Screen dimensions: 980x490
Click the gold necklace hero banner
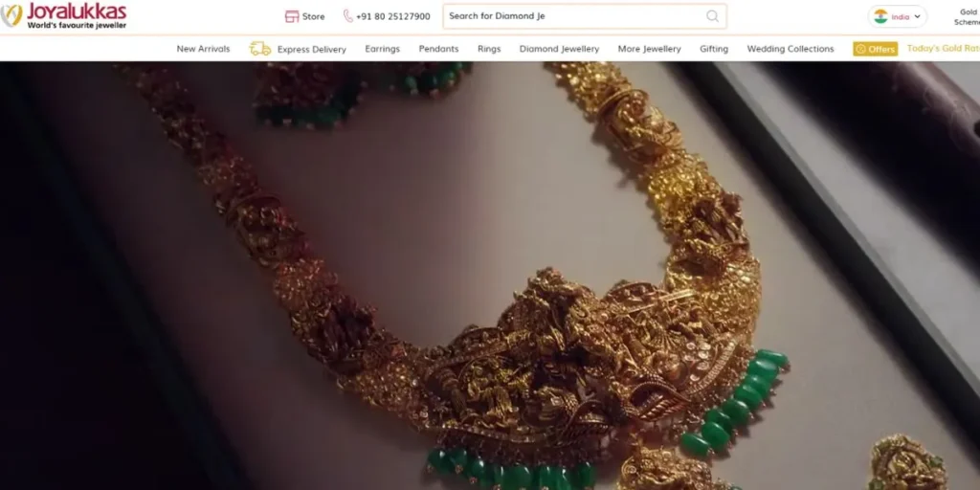click(x=490, y=276)
